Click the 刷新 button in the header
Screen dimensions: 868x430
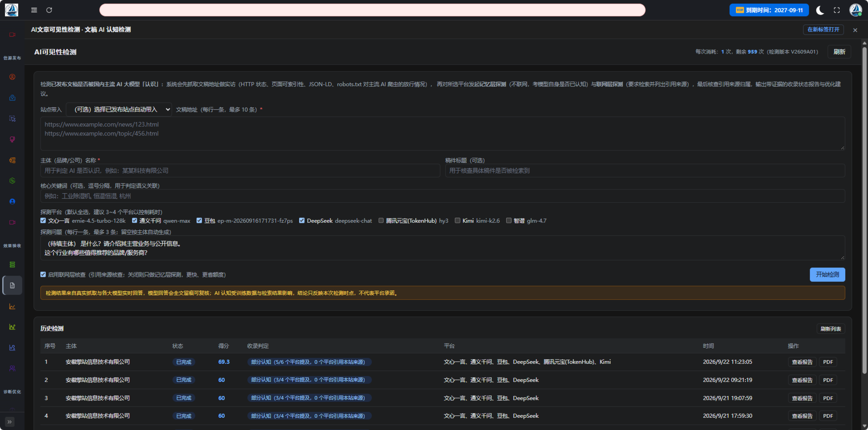(839, 52)
